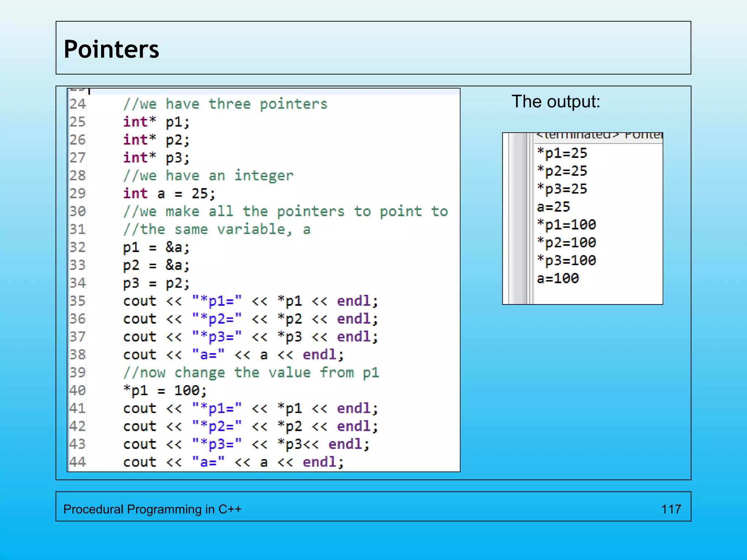Click the 'Pointers' slide title
The height and width of the screenshot is (560, 747).
click(111, 49)
